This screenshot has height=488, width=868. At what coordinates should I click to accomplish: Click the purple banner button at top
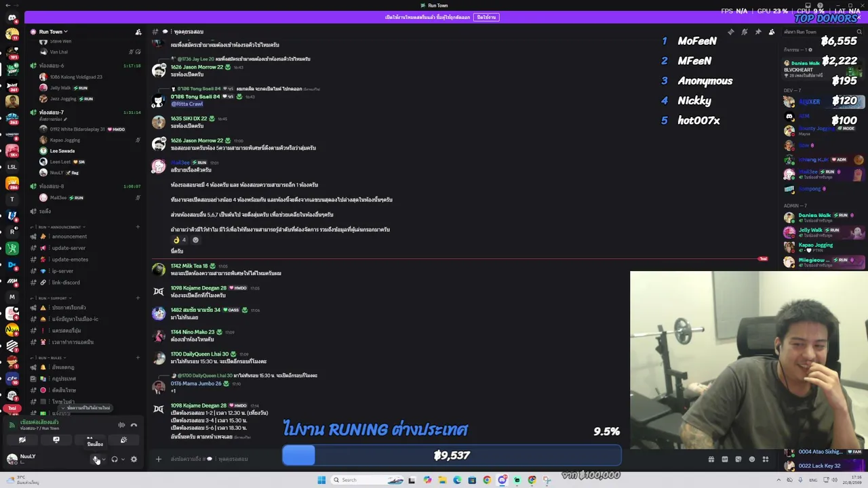pos(486,17)
